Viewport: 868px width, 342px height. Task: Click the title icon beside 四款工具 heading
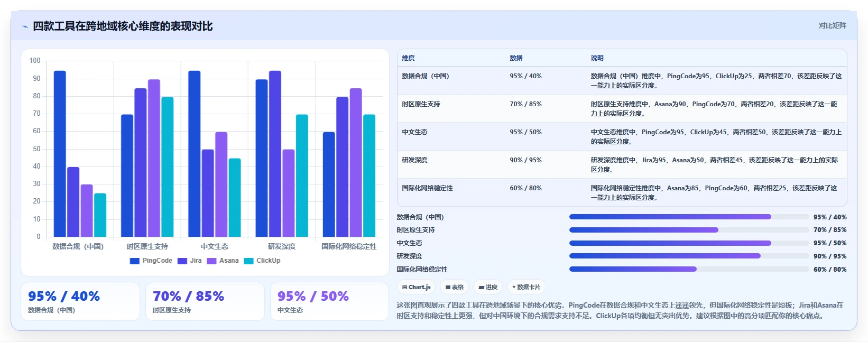[x=25, y=26]
